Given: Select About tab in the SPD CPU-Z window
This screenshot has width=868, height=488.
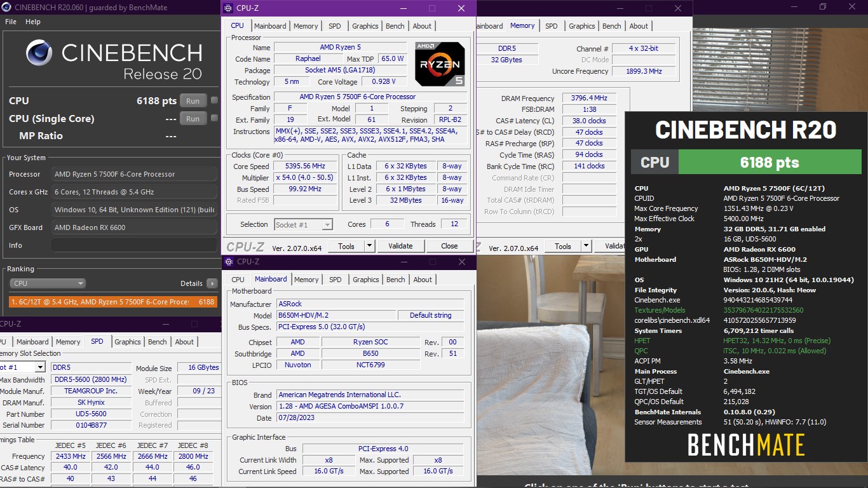Looking at the screenshot, I should tap(184, 342).
